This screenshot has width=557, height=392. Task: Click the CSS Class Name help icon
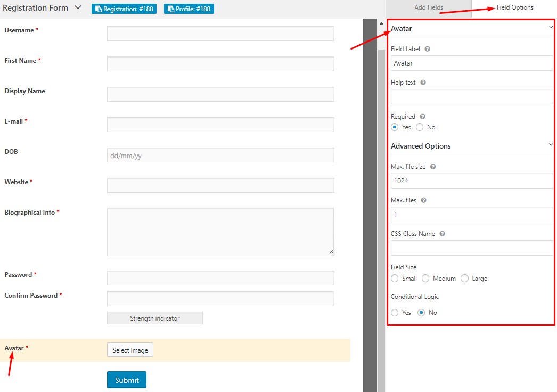tap(443, 234)
